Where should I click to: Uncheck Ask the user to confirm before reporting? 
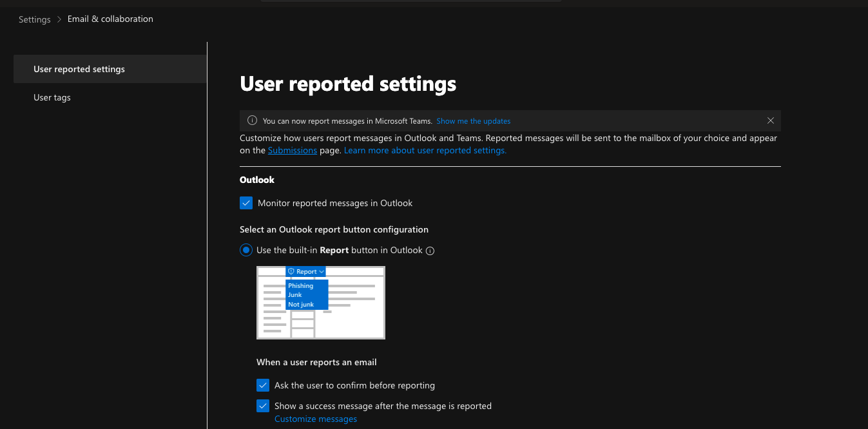[263, 385]
